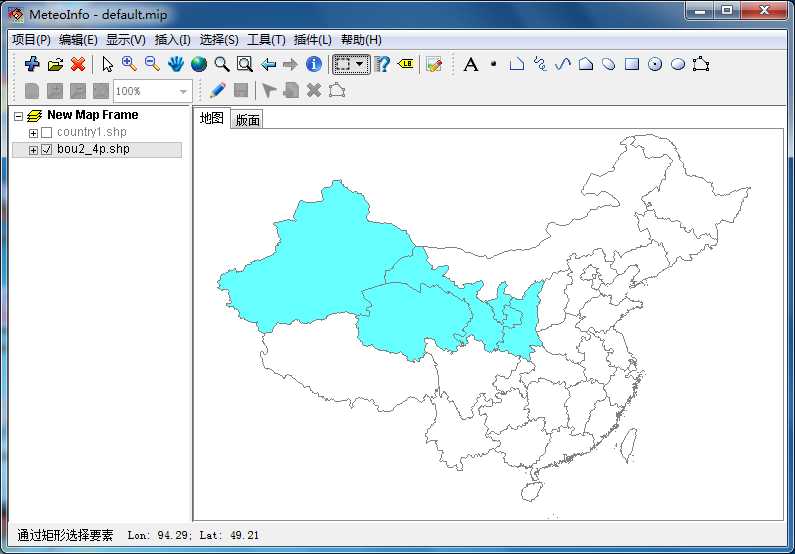
Task: Open the selection tool dropdown arrow
Action: pyautogui.click(x=359, y=64)
